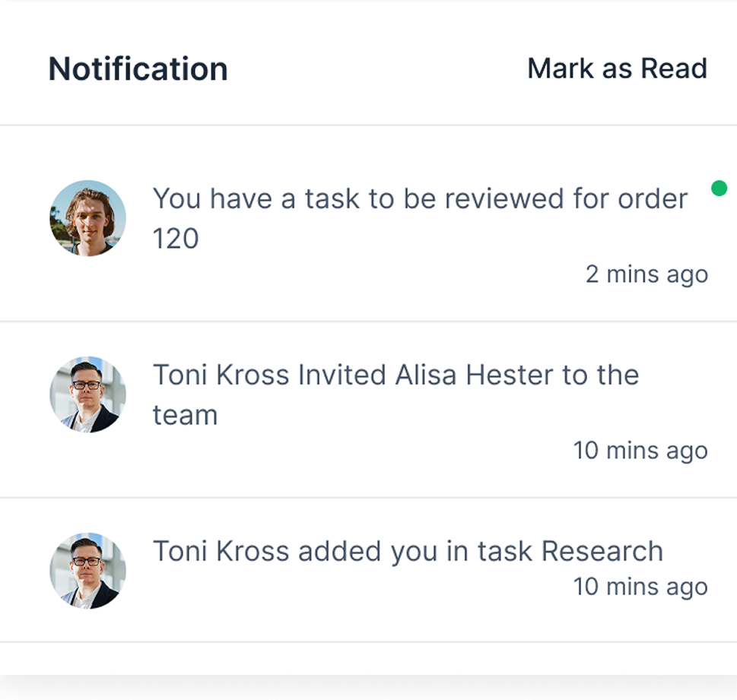Open the long-haired man's avatar in the order notification

click(88, 218)
